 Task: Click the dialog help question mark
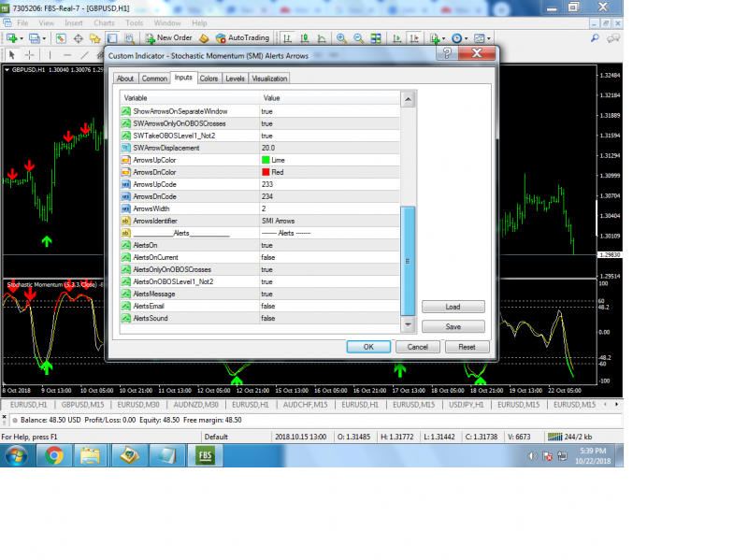pos(447,53)
